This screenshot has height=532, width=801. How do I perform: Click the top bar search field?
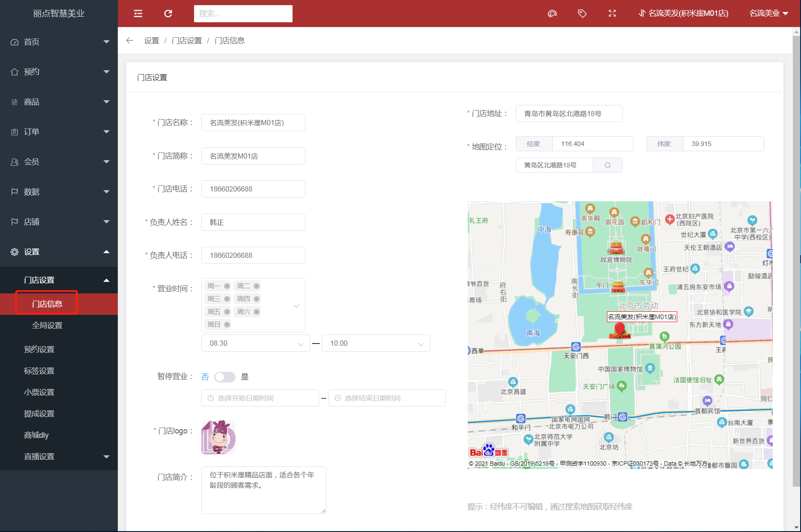(x=243, y=14)
